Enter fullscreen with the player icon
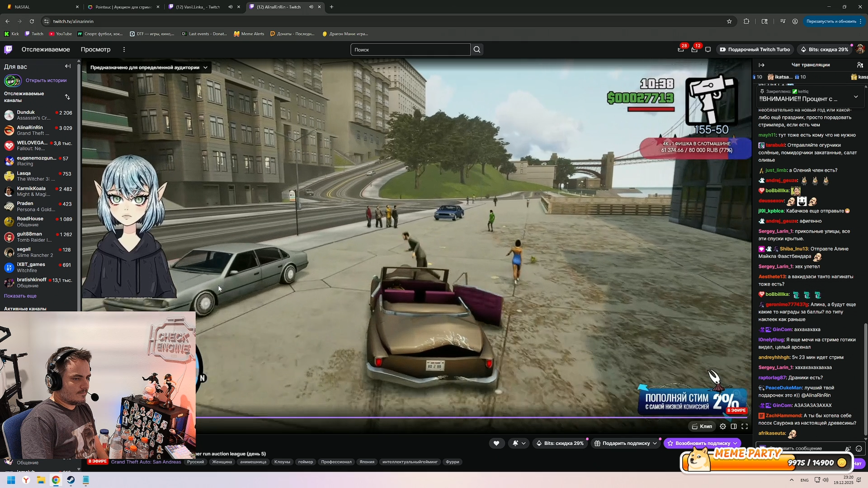Viewport: 868px width, 488px height. pos(745,426)
